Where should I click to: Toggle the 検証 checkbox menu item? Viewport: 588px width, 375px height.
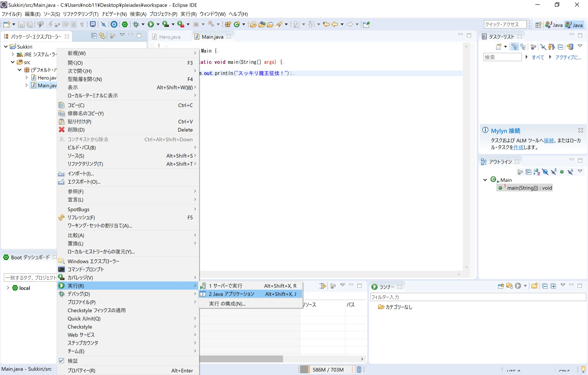[62, 361]
